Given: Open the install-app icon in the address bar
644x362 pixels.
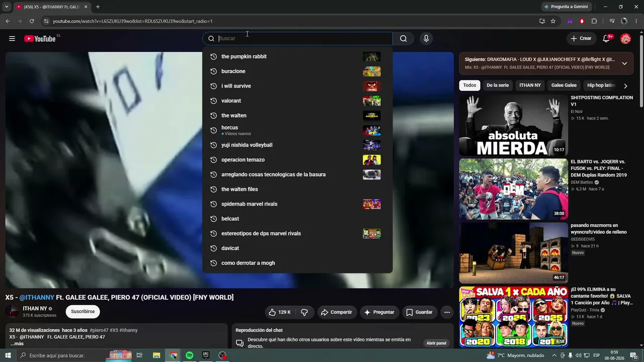Looking at the screenshot, I should coord(542,21).
